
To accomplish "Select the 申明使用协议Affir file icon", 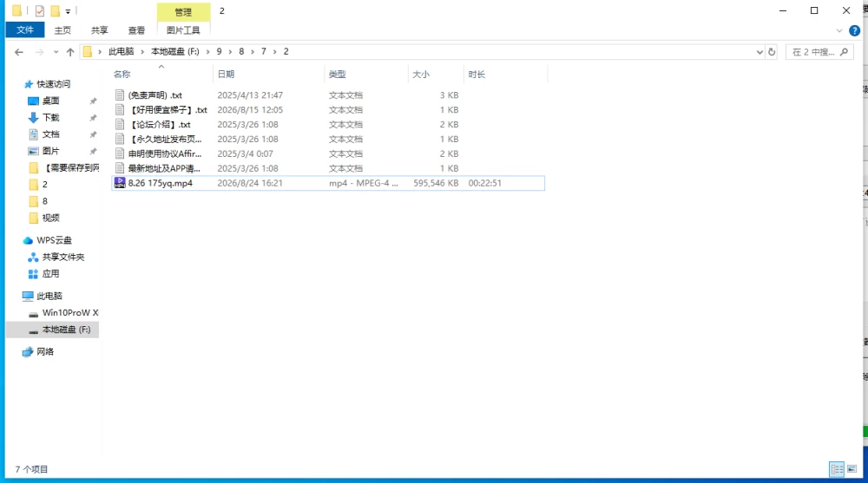I will (120, 153).
